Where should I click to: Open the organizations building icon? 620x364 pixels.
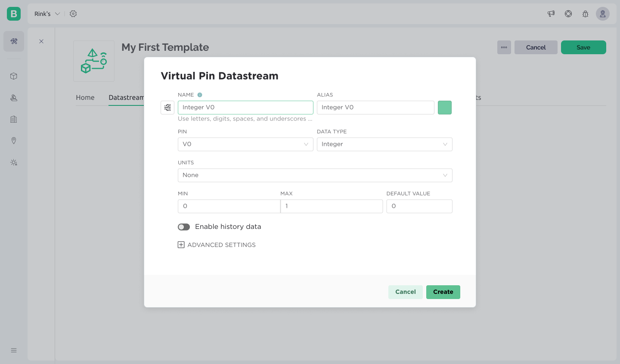(14, 119)
